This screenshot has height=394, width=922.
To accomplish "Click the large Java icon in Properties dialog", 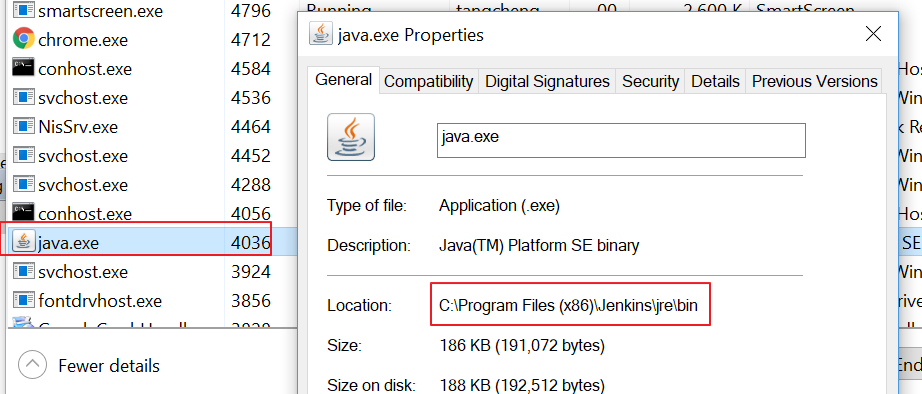I will click(x=351, y=137).
